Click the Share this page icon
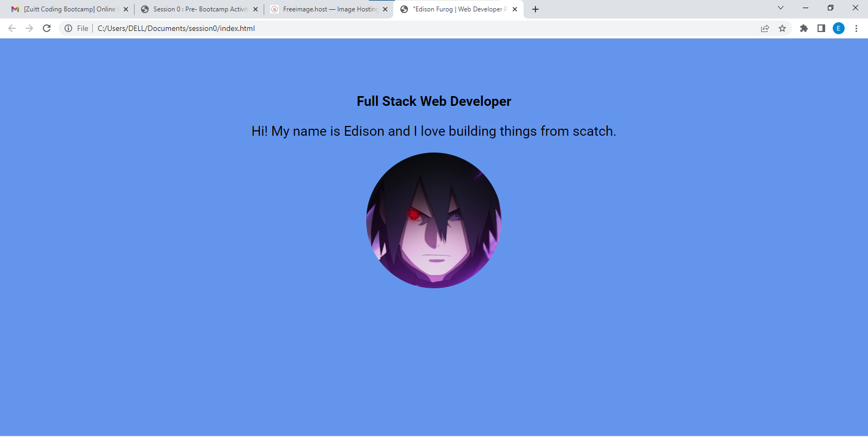 tap(765, 28)
